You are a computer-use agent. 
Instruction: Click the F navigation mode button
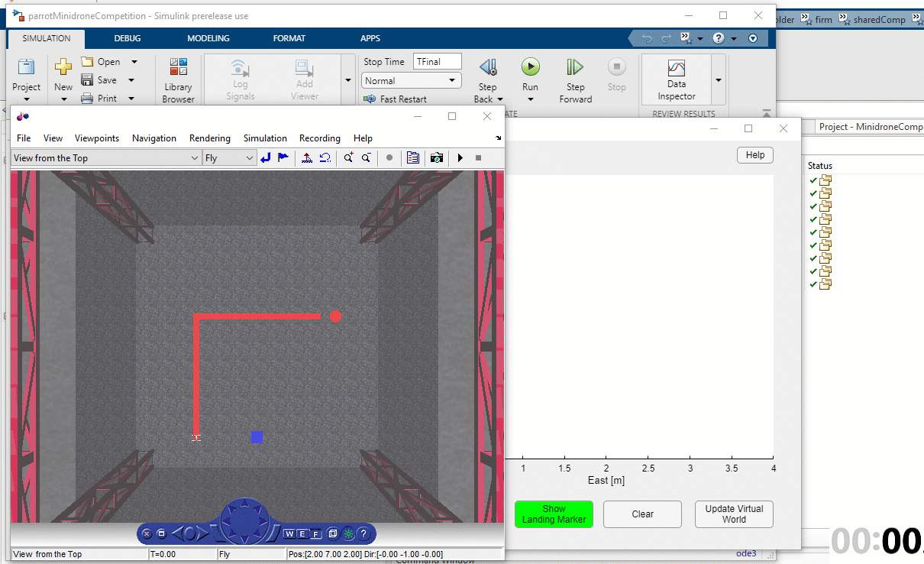click(x=315, y=533)
